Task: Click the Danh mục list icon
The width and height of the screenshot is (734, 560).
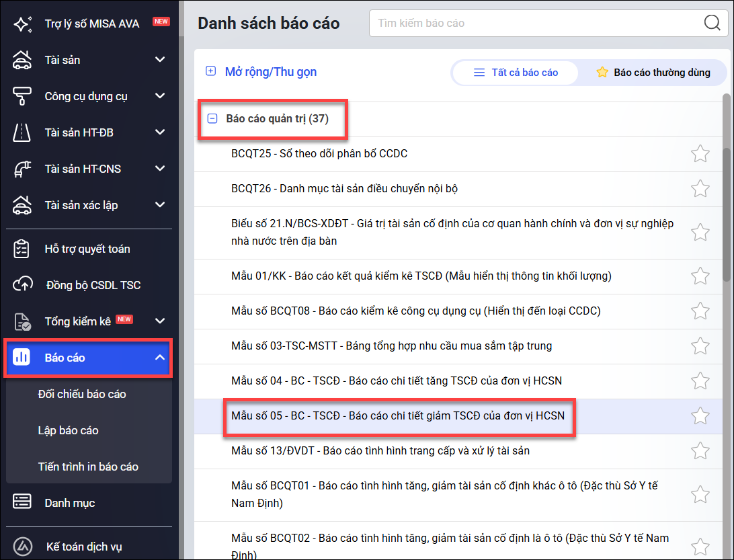Action: click(23, 503)
